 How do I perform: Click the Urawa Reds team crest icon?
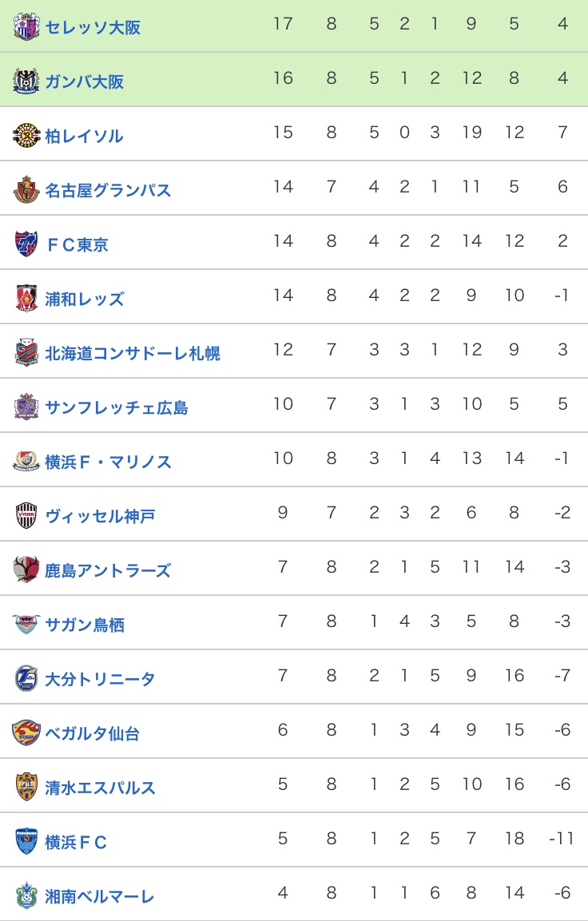point(26,299)
